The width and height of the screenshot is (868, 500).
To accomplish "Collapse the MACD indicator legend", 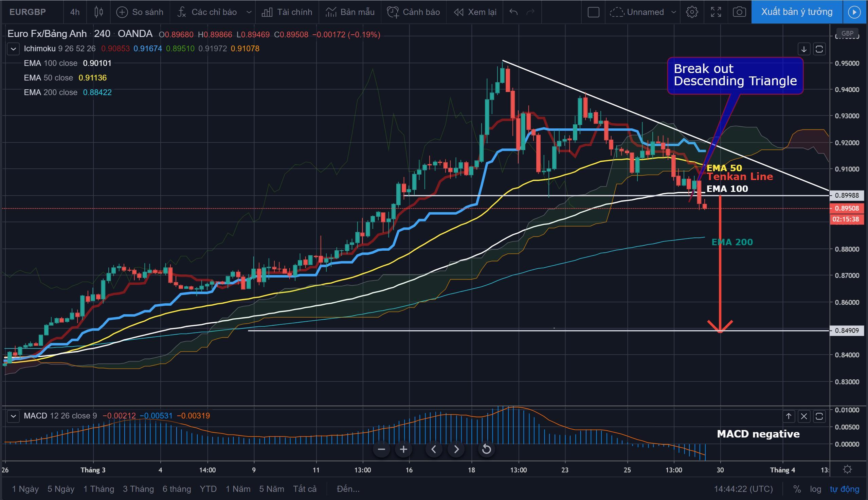I will 13,416.
